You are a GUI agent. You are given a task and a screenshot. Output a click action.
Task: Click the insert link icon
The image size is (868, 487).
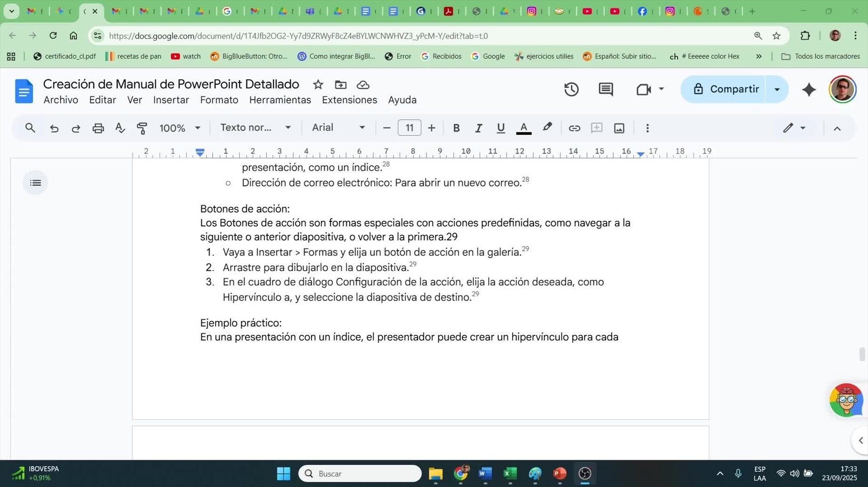pos(574,128)
